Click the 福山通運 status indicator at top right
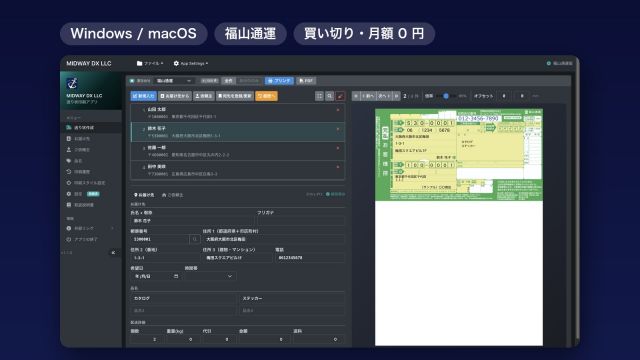 (560, 63)
